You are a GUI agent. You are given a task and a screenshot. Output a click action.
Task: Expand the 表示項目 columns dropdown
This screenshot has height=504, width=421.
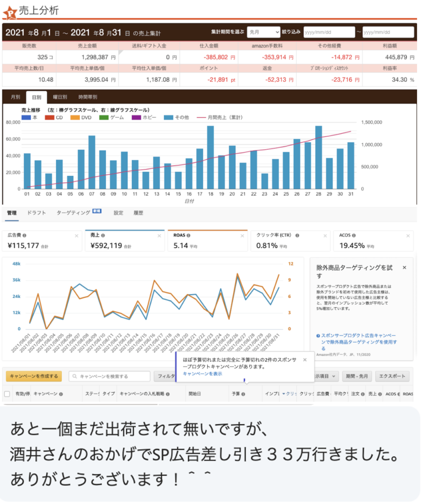pos(325,377)
